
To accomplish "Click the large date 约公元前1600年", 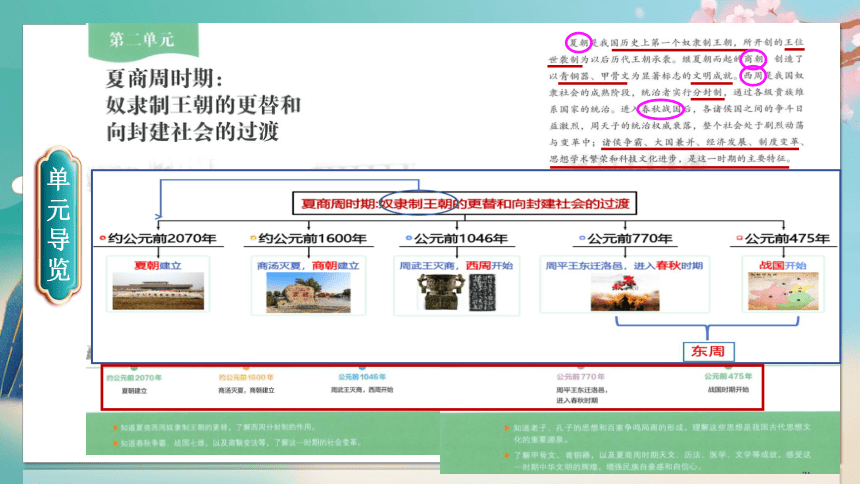I will coord(312,238).
